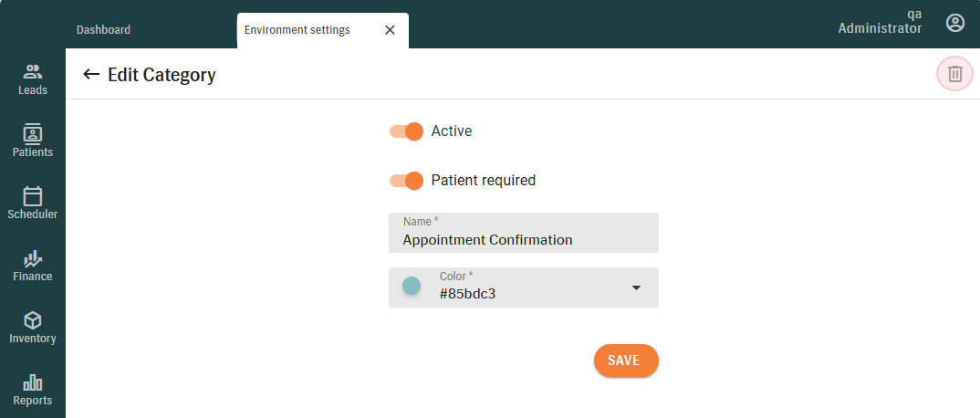Image resolution: width=980 pixels, height=418 pixels.
Task: Open the Scheduler calendar icon
Action: [x=33, y=196]
